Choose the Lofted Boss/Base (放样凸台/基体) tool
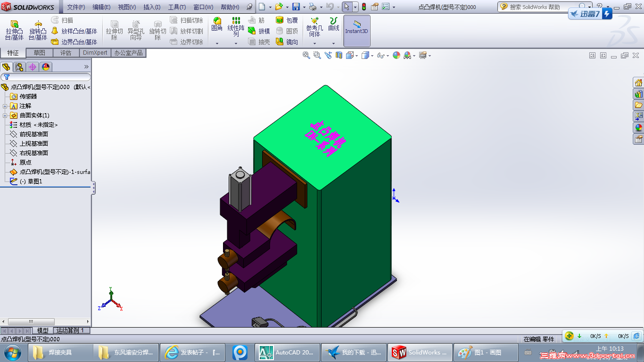644x362 pixels. pyautogui.click(x=74, y=31)
